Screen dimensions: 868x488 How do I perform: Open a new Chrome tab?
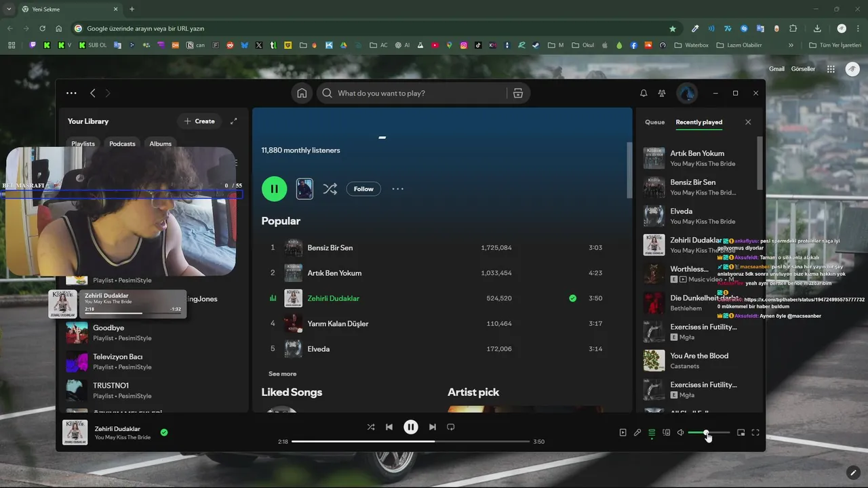coord(132,9)
